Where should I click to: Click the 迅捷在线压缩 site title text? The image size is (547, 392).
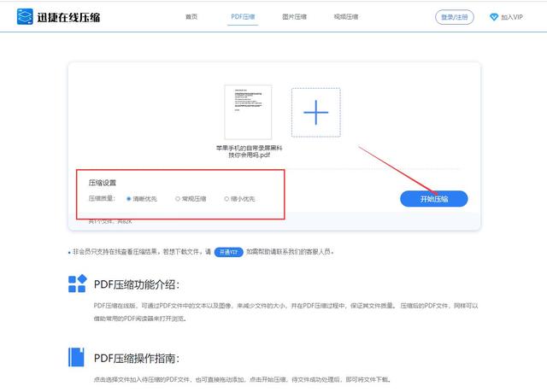click(x=68, y=17)
